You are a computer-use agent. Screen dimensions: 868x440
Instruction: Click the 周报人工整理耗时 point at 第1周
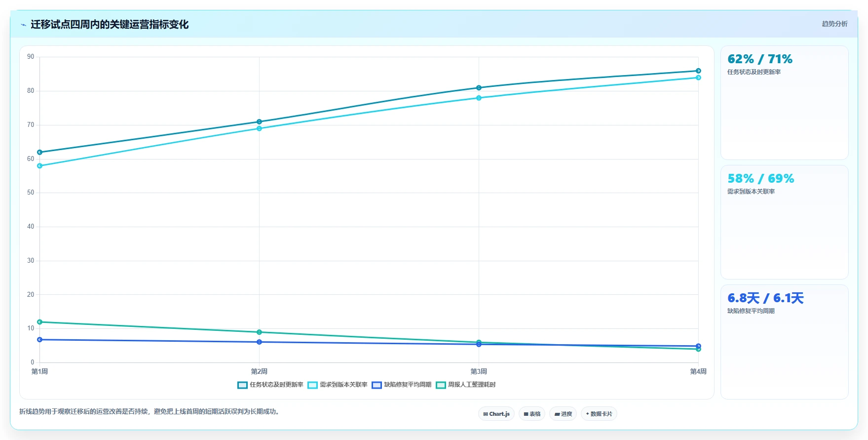[x=40, y=322]
